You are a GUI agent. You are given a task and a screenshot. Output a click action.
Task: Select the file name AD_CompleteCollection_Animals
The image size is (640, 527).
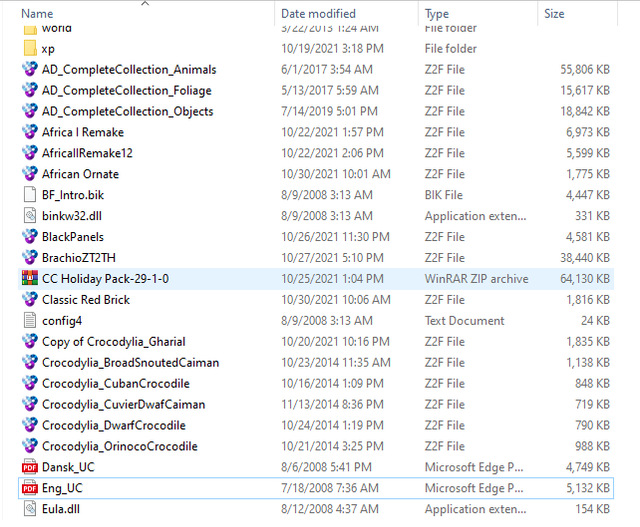click(x=129, y=69)
